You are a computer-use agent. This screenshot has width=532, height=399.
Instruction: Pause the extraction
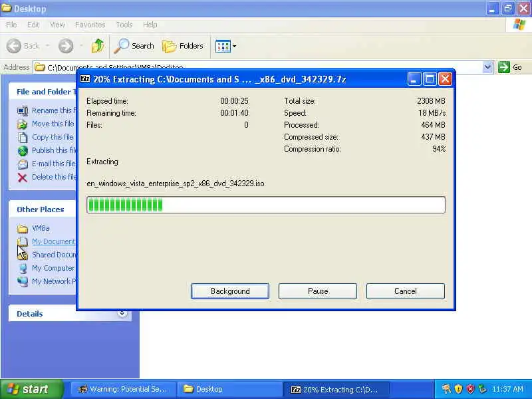[x=318, y=291]
